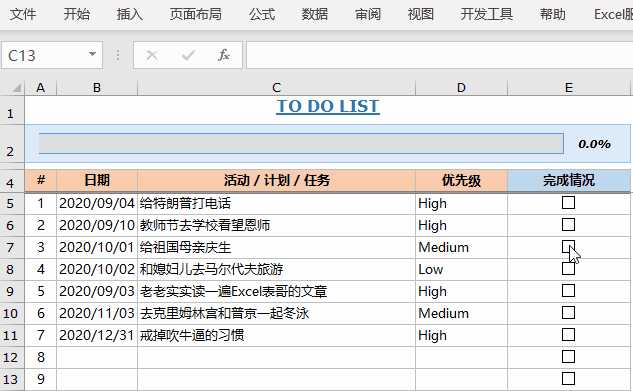Select the date cell 2020/09/10
The height and width of the screenshot is (391, 633).
(x=97, y=225)
